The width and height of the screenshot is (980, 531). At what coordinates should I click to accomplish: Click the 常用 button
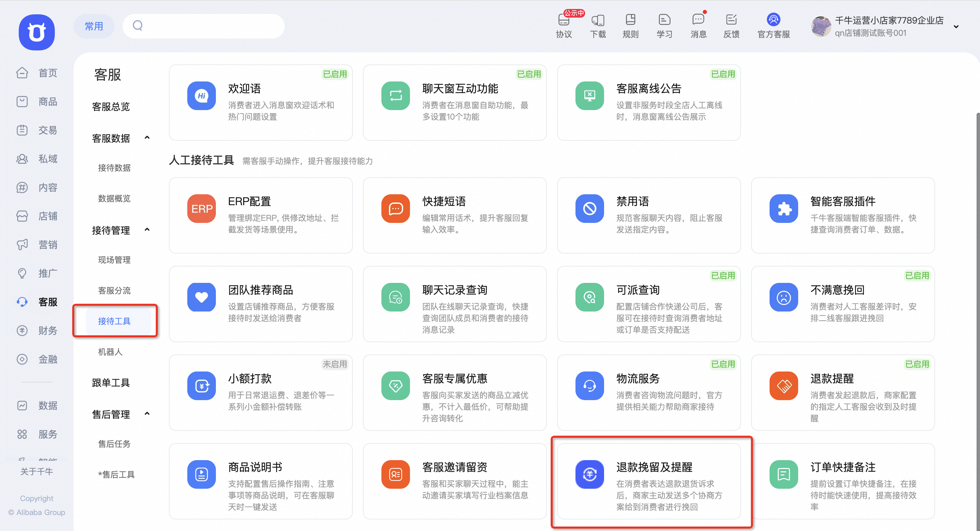94,26
